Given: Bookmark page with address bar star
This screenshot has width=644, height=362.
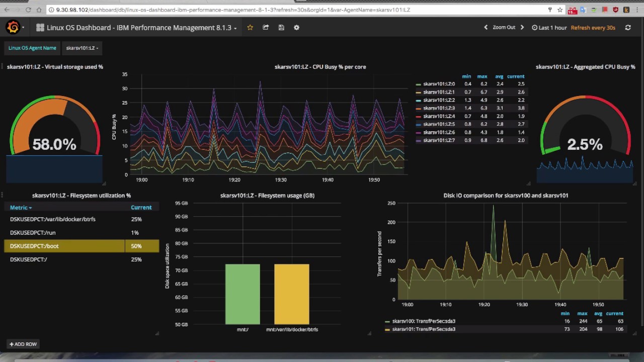Looking at the screenshot, I should click(560, 10).
